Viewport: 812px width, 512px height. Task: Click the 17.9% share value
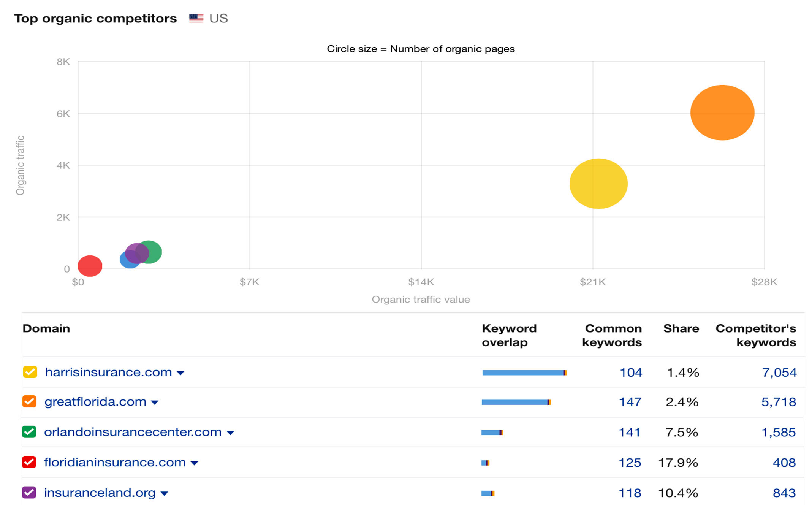678,463
